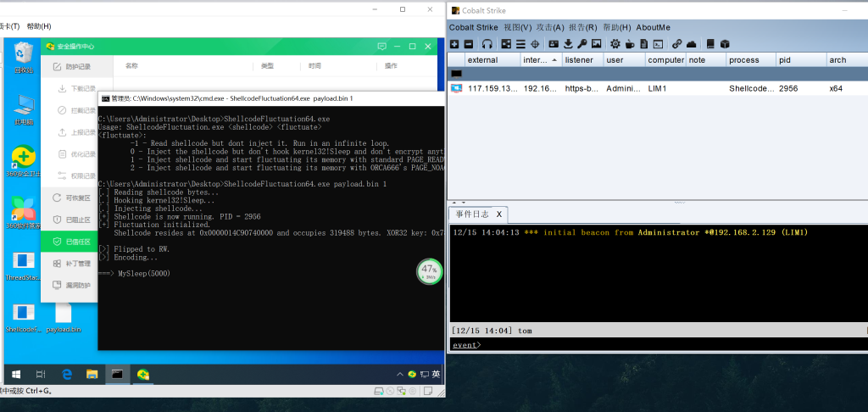
Task: Select the 此电脑 desktop icon
Action: coord(23,110)
